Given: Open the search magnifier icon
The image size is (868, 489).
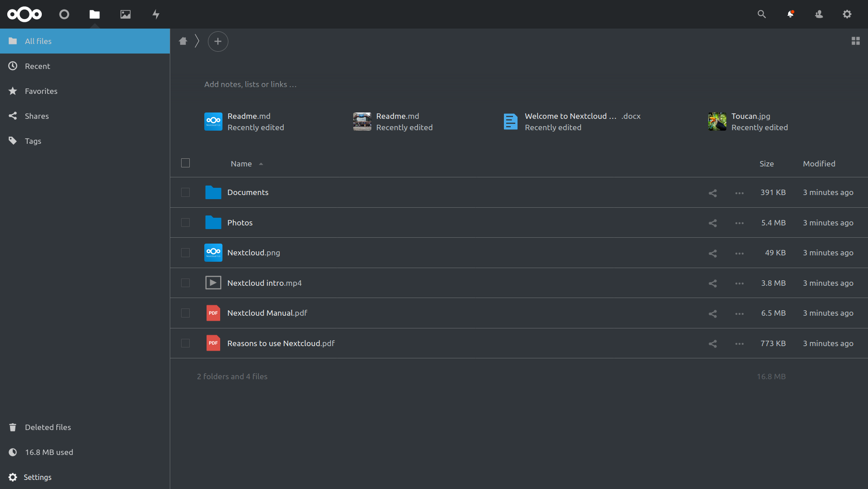Looking at the screenshot, I should pyautogui.click(x=761, y=14).
